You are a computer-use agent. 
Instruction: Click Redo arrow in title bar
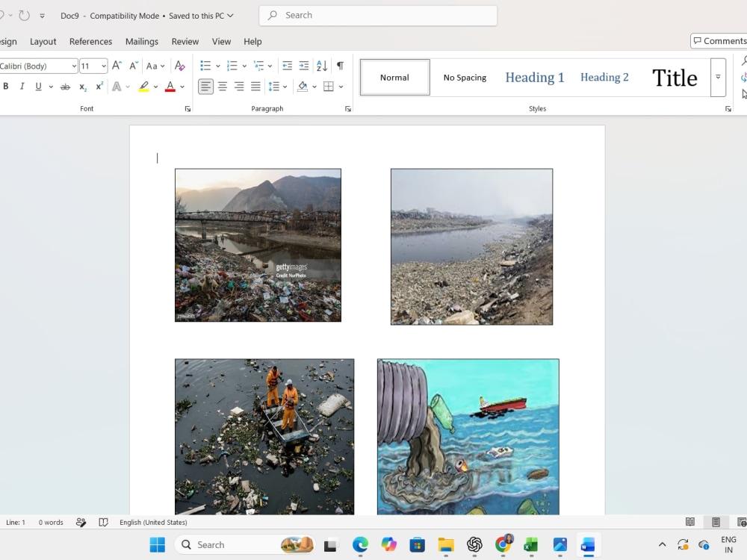point(24,15)
